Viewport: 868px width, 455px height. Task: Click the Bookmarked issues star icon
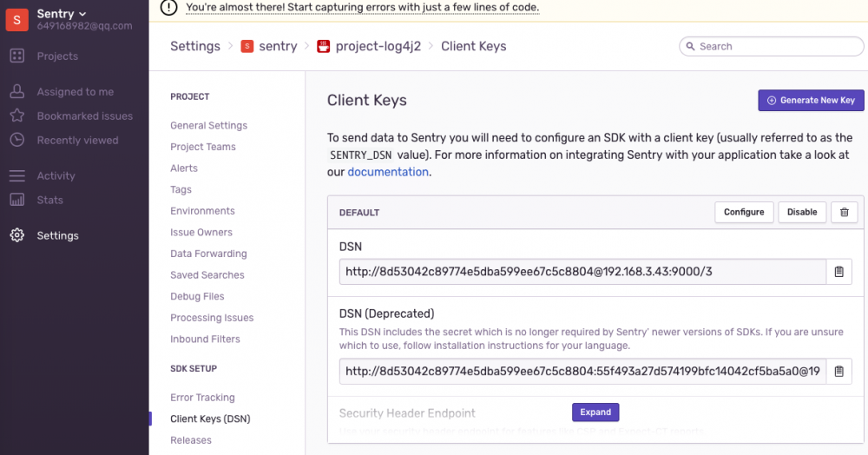point(17,115)
